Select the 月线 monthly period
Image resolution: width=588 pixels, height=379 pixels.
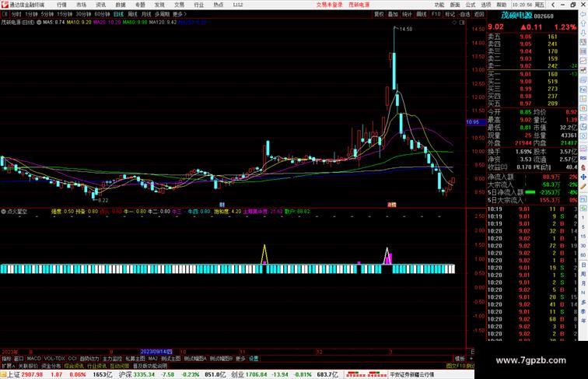pyautogui.click(x=146, y=14)
